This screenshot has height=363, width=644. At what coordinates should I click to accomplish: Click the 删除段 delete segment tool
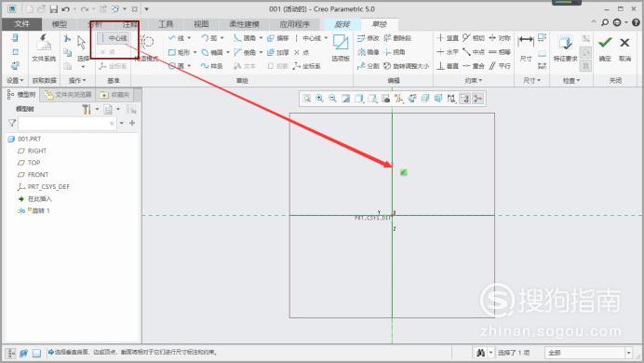point(397,38)
